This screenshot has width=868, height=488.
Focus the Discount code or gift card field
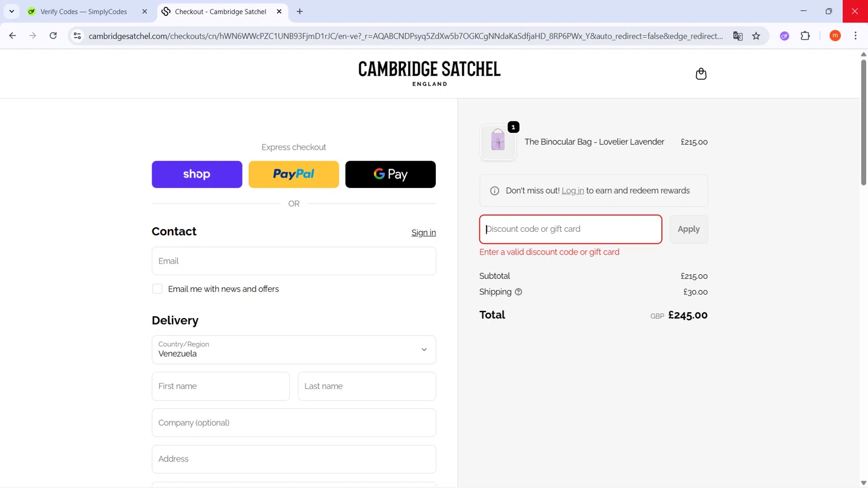pyautogui.click(x=571, y=229)
